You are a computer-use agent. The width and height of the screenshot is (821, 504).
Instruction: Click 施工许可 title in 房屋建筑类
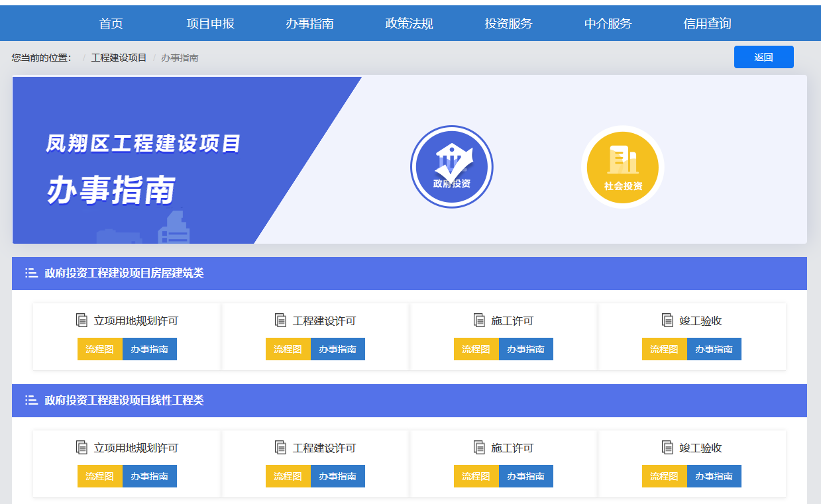coord(512,321)
